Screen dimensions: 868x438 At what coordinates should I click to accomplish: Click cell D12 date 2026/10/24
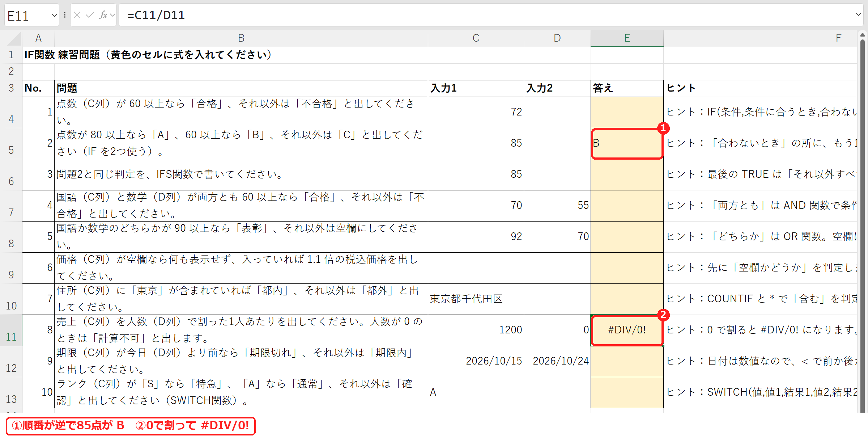click(x=557, y=361)
